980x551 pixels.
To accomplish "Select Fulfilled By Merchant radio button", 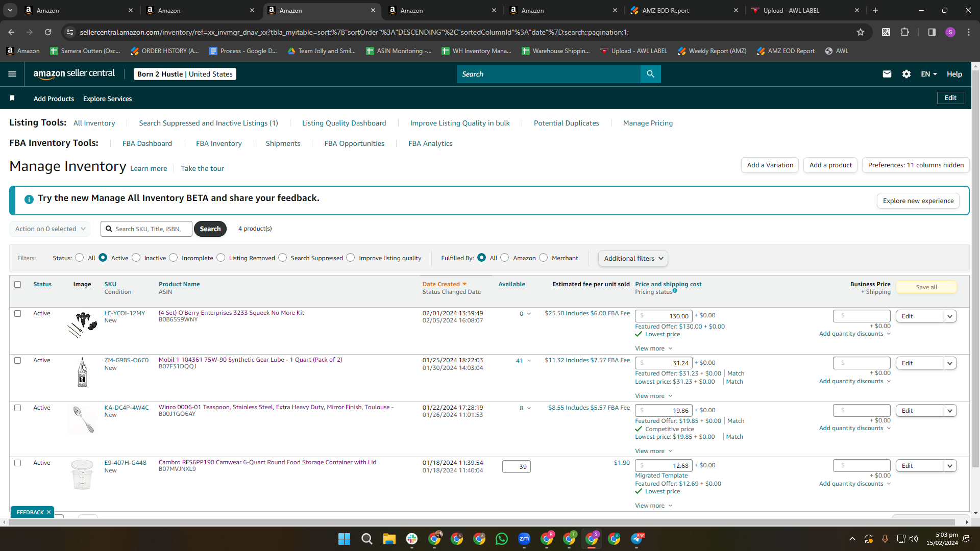I will [x=544, y=258].
